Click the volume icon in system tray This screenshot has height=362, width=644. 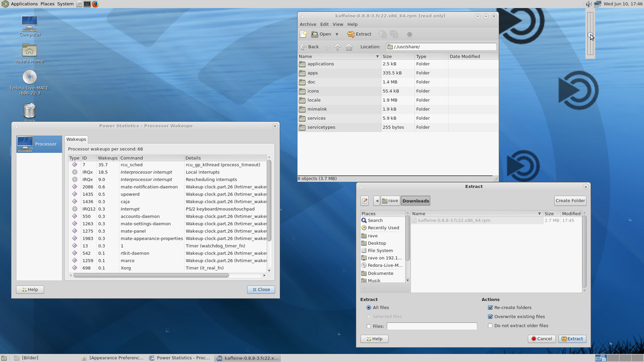click(589, 4)
